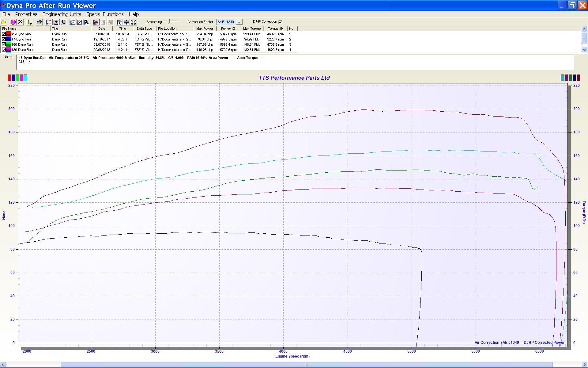Click the vertical compress axis arrows icon
Viewport: 588px width, 368px height.
click(126, 22)
